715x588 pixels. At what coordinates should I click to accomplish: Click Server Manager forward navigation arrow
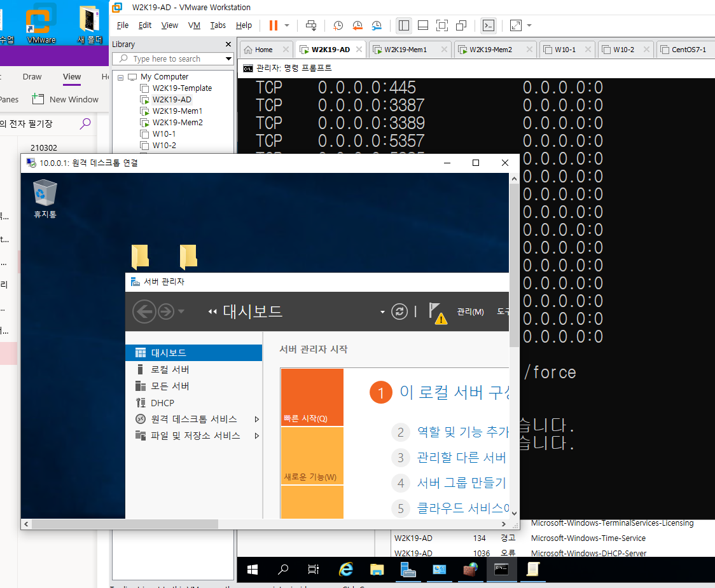[x=166, y=311]
